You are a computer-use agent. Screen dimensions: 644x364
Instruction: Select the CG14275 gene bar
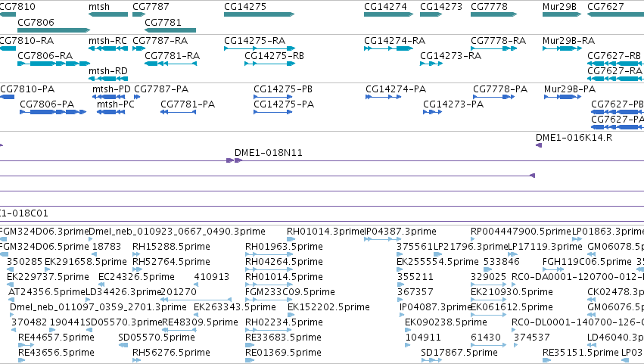(x=259, y=14)
